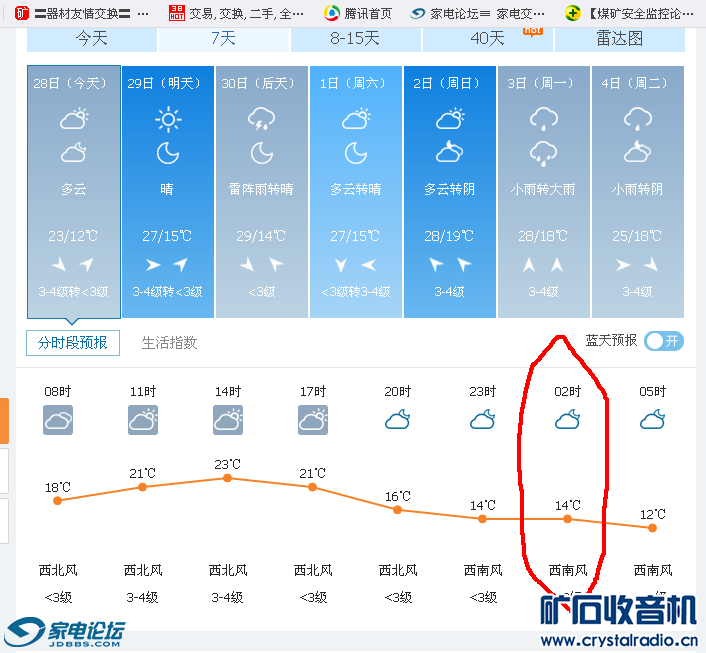Image resolution: width=706 pixels, height=653 pixels.
Task: Switch to the 今天 forecast tab
Action: pyautogui.click(x=92, y=39)
